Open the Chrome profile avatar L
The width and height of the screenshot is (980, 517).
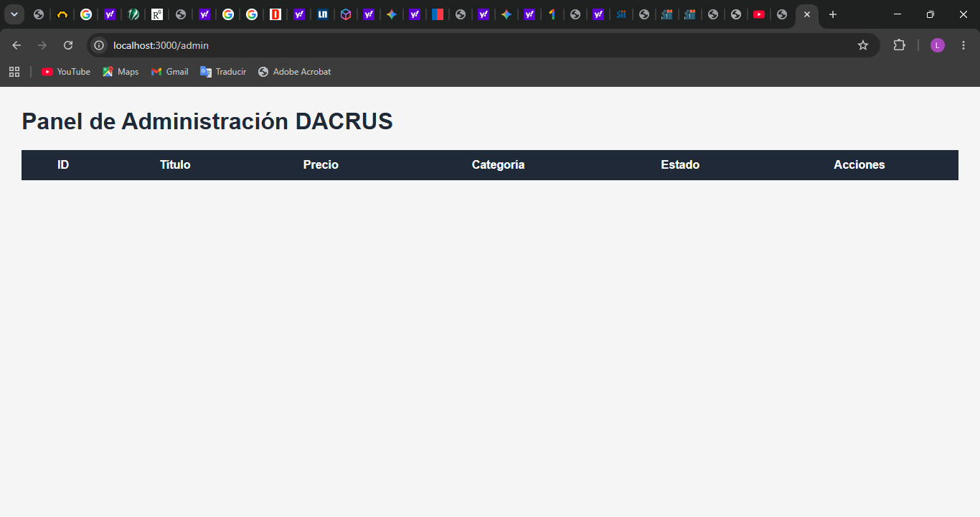(938, 45)
